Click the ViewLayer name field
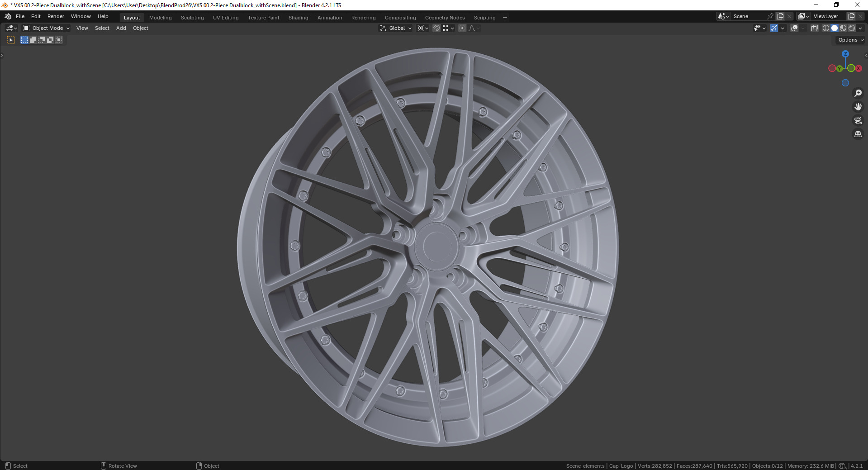Screen dimensions: 868x470 tap(829, 16)
